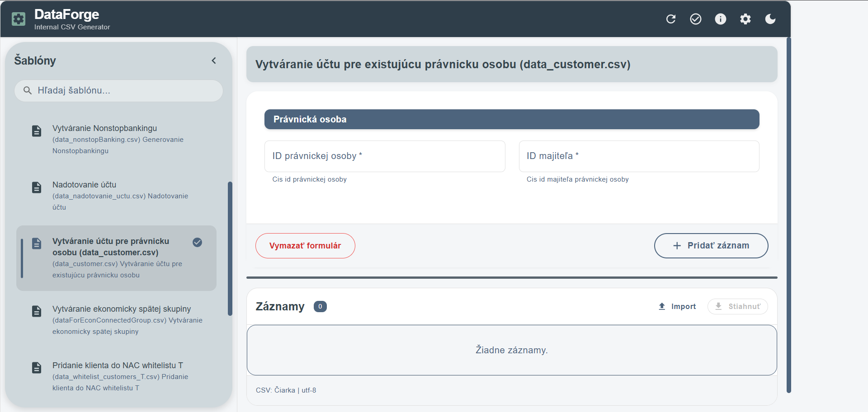Screen dimensions: 868x412
Task: Select Pridanie klienta do NAC whitelistu T
Action: (x=117, y=377)
